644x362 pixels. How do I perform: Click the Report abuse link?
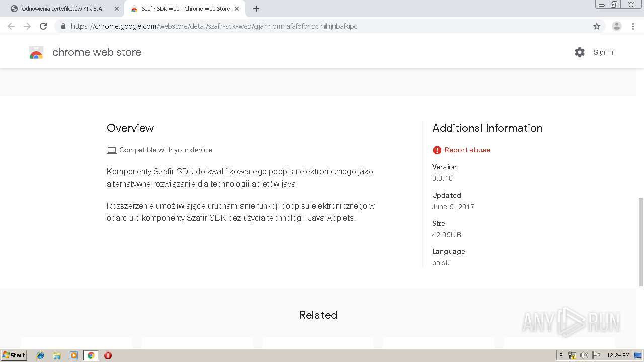point(467,150)
